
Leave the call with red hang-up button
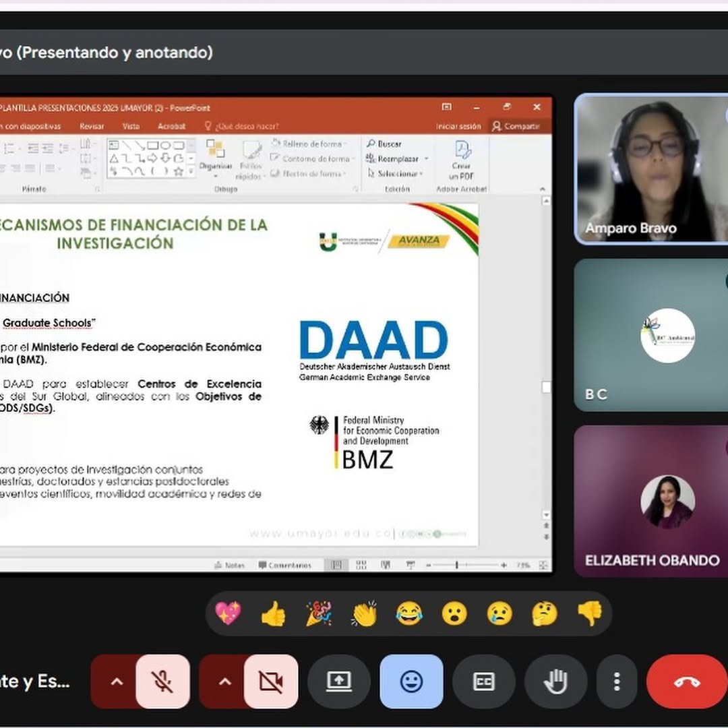687,681
